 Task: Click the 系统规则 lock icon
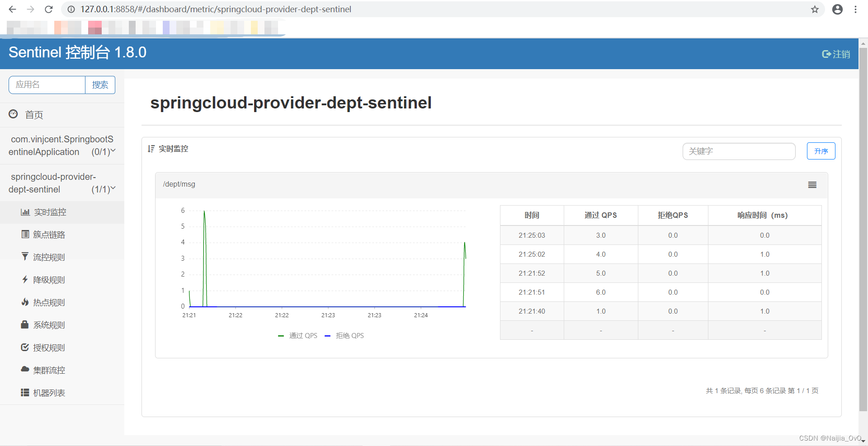pyautogui.click(x=25, y=324)
